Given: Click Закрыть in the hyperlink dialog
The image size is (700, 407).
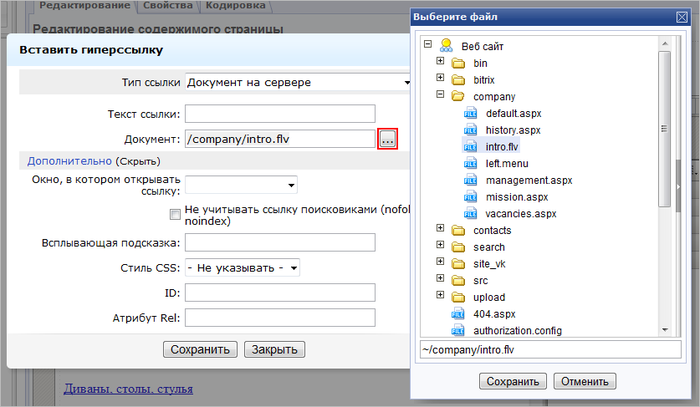Looking at the screenshot, I should 275,349.
